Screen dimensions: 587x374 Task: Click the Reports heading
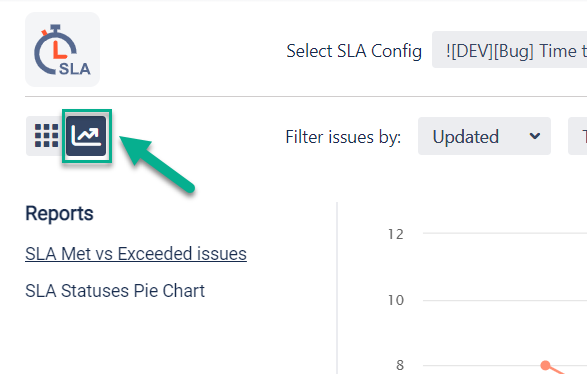click(x=59, y=214)
